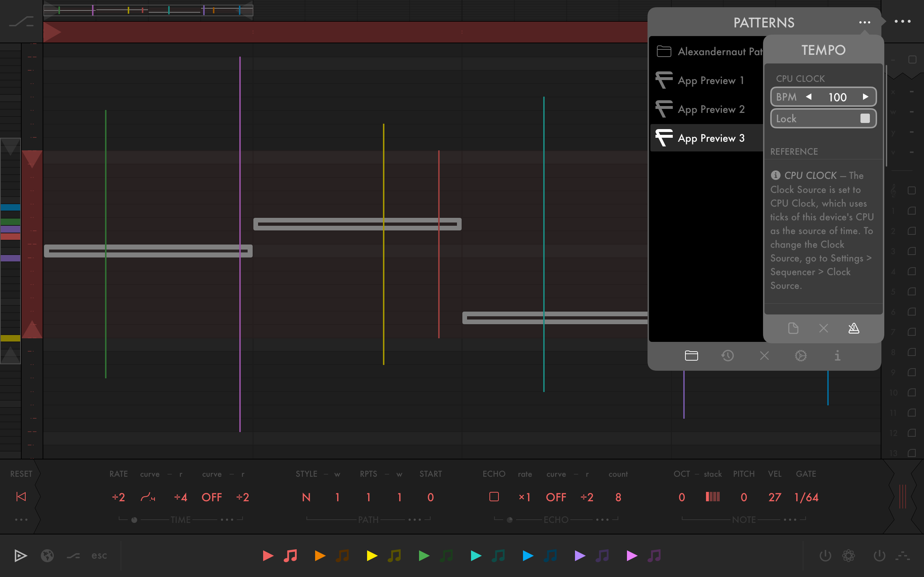The height and width of the screenshot is (577, 924).
Task: Increase BPM with the right arrow
Action: [865, 97]
